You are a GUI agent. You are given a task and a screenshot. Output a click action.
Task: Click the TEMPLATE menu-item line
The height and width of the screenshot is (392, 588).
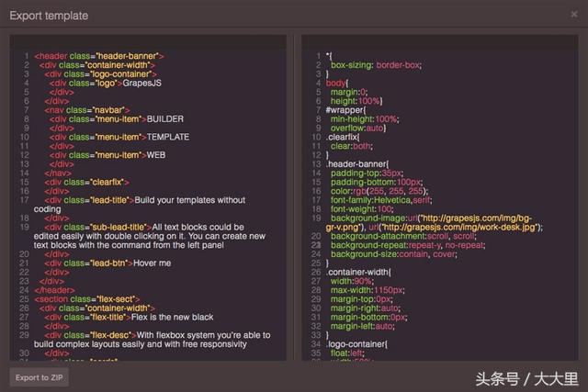click(119, 137)
